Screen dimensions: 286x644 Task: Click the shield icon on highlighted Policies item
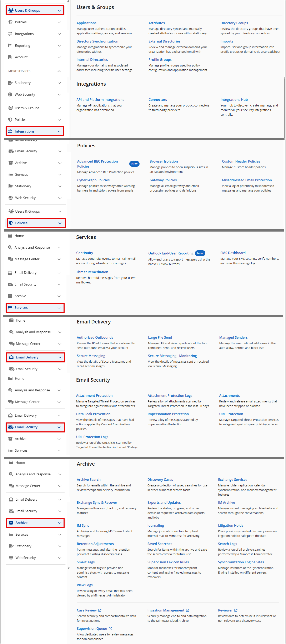tap(11, 223)
